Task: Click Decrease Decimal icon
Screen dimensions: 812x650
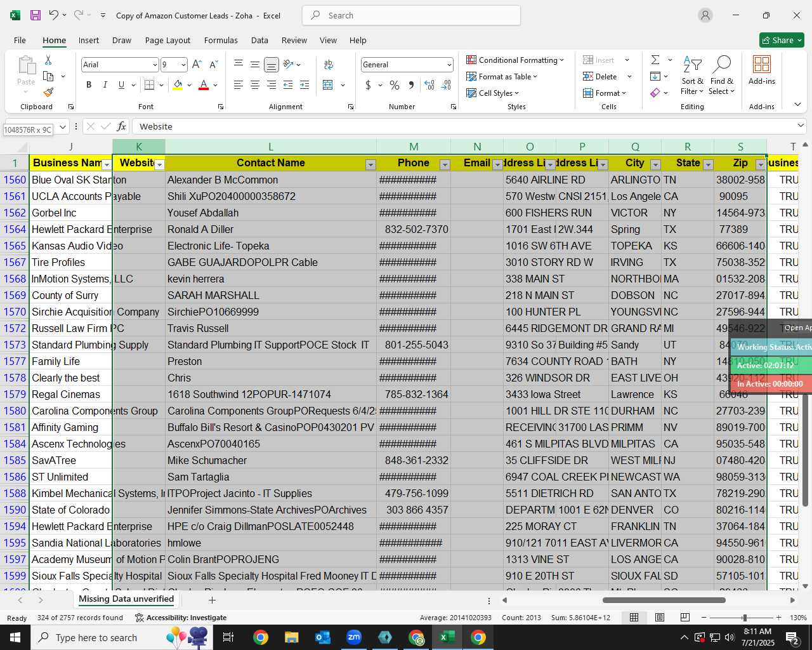Action: point(446,85)
